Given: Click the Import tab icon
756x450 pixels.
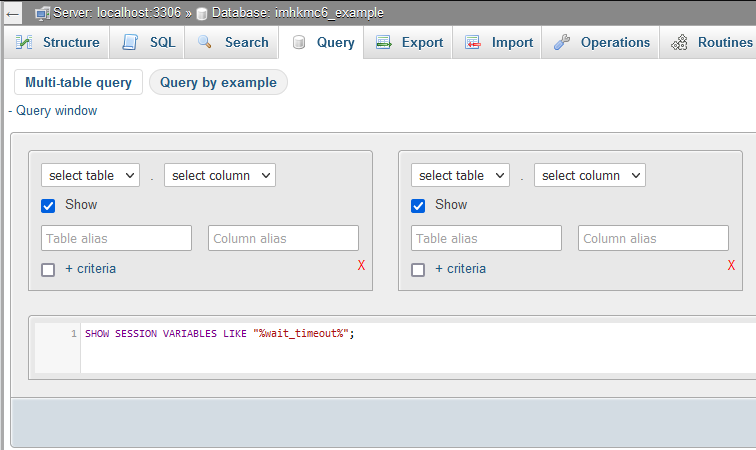Looking at the screenshot, I should coord(472,43).
